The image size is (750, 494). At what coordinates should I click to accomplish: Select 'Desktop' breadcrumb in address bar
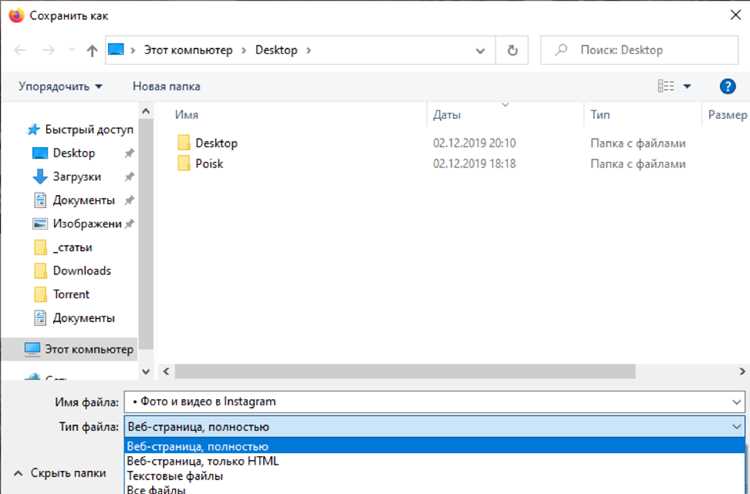[x=276, y=50]
